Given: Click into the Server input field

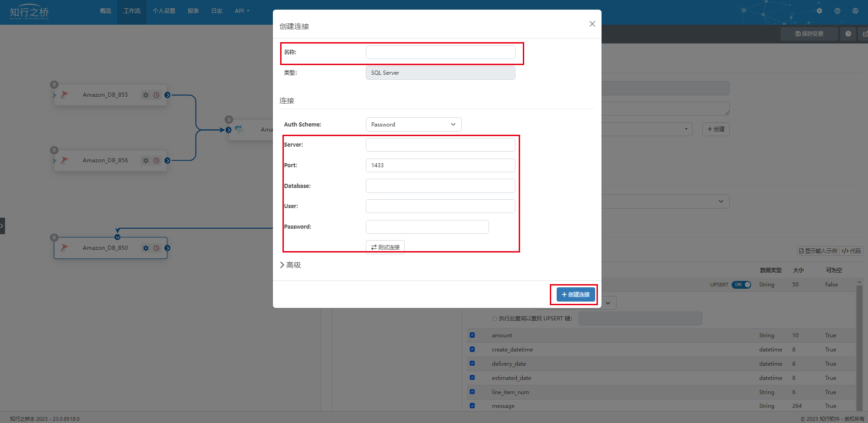Looking at the screenshot, I should point(440,145).
